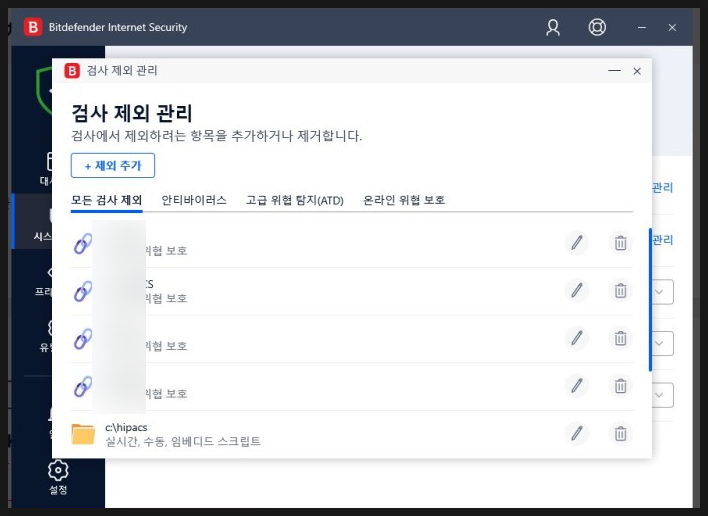Screen dimensions: 708x516
Task: Click the add exclusion button (+ 제외 추가)
Action: pyautogui.click(x=113, y=166)
